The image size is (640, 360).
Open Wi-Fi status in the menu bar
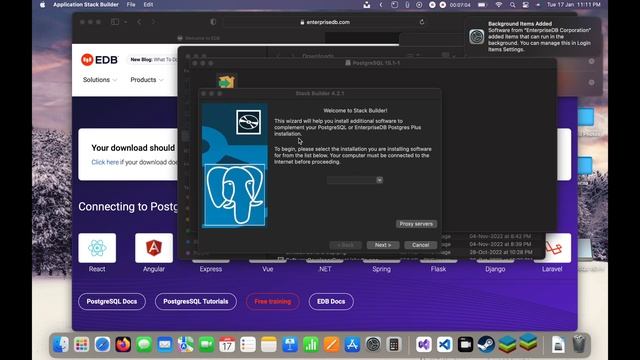(x=498, y=5)
